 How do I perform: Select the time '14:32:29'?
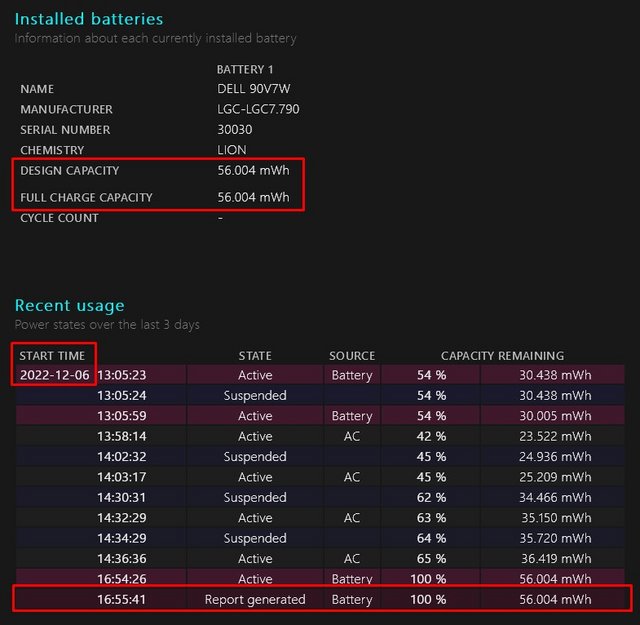click(x=122, y=518)
